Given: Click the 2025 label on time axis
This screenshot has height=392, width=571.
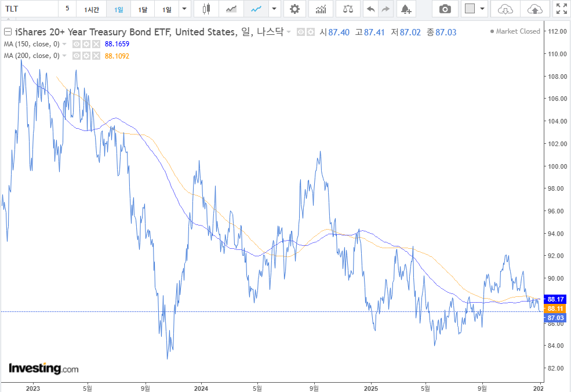Looking at the screenshot, I should pos(371,389).
